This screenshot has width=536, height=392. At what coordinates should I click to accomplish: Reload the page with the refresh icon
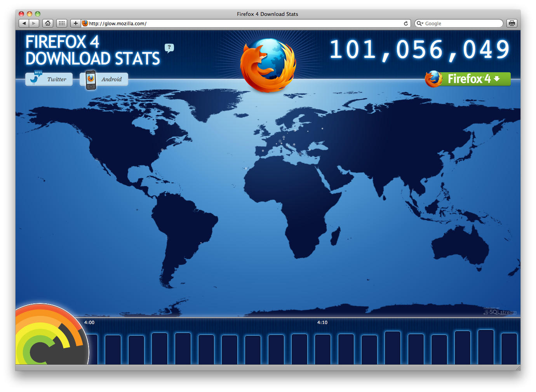[x=406, y=23]
